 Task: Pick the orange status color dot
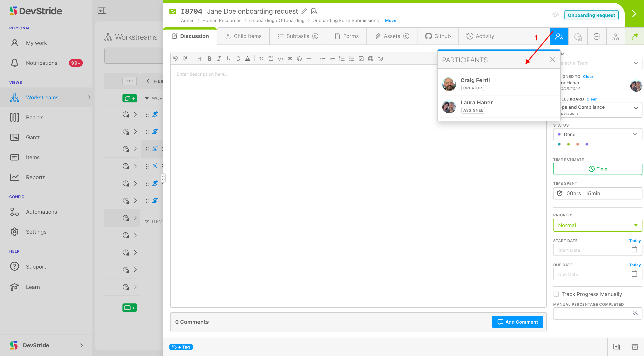point(577,144)
